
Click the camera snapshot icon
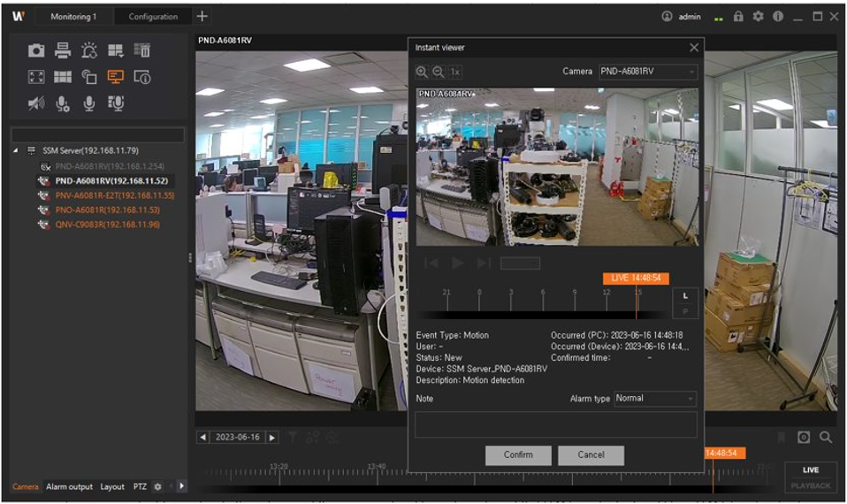tap(36, 51)
